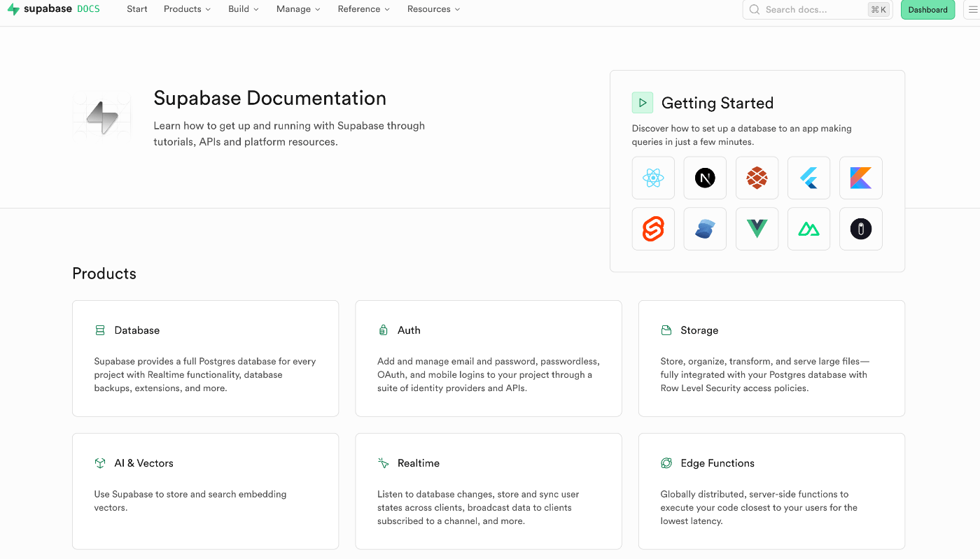Focus the Search docs field

coord(817,10)
